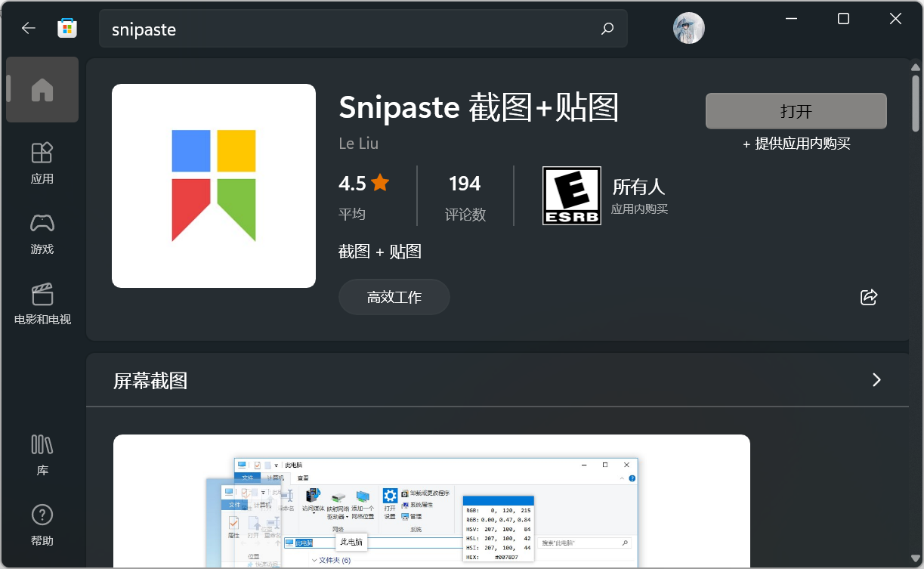Click the 高效工作 category tag
This screenshot has width=924, height=569.
coord(394,297)
